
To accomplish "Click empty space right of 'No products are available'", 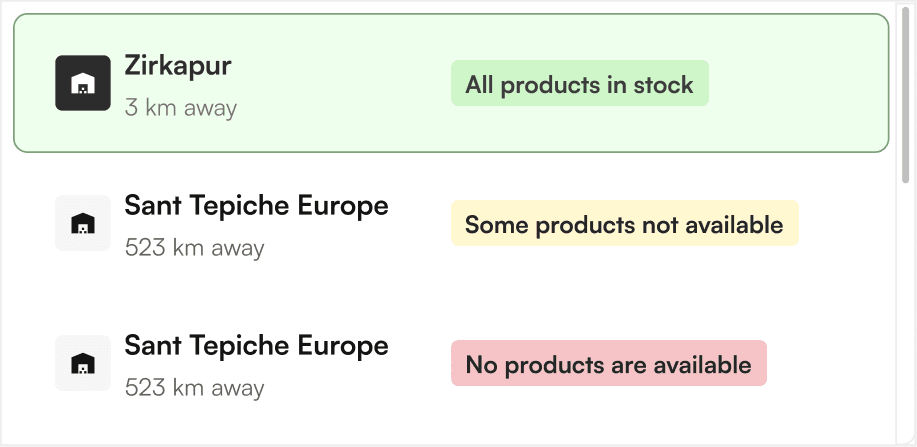I will tap(830, 364).
